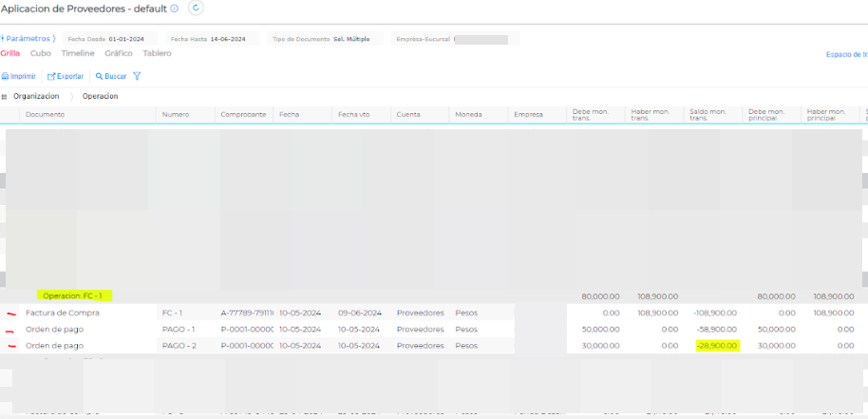Screen dimensions: 868x419
Task: Expand the Operacion: FC - 1 group
Action: click(72, 295)
